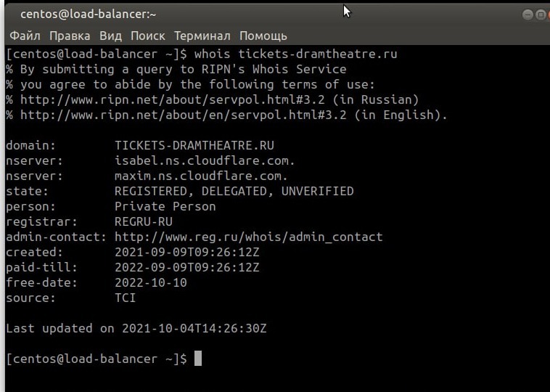550x392 pixels.
Task: Open the Вид menu
Action: [x=110, y=36]
